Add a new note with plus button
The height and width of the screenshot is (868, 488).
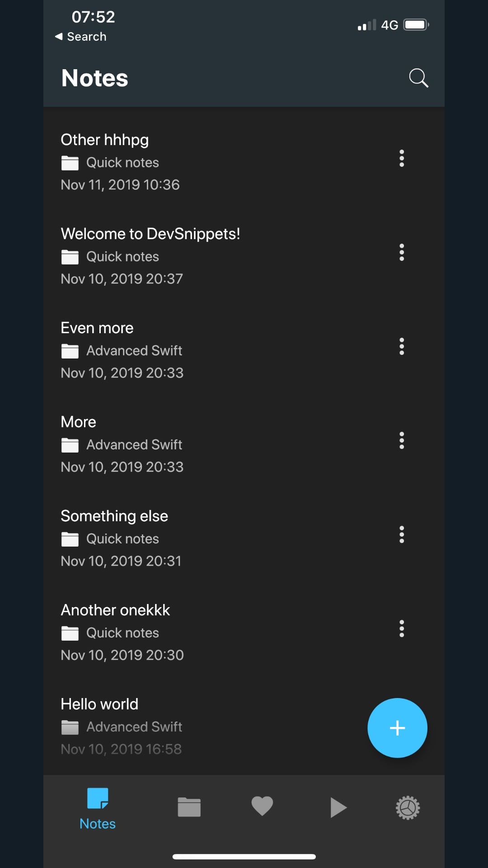(397, 728)
